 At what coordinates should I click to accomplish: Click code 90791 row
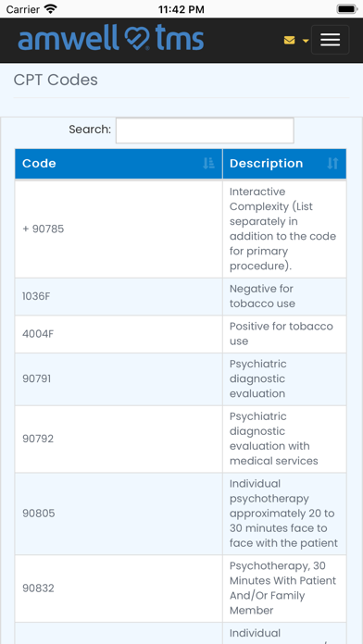(181, 378)
